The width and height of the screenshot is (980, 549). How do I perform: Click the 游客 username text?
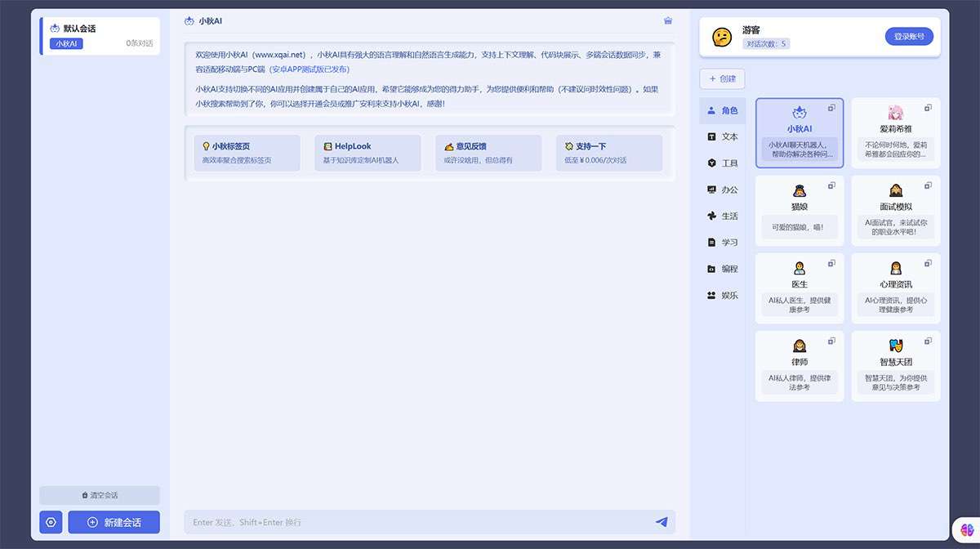click(x=751, y=29)
